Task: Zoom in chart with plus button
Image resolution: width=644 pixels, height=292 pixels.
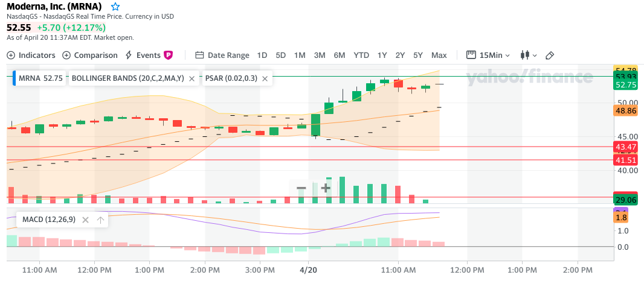Action: coord(326,188)
